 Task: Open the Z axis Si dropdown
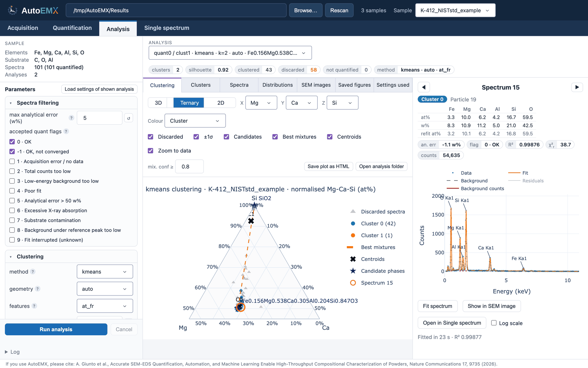click(342, 103)
